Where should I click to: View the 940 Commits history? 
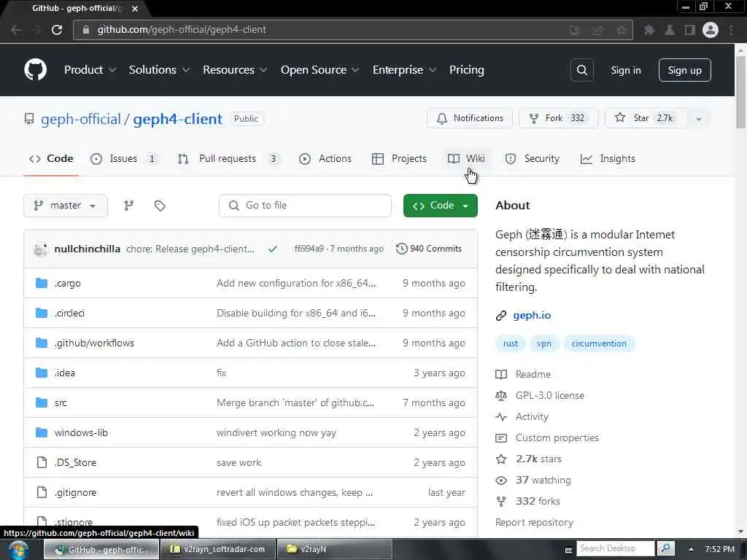point(429,249)
